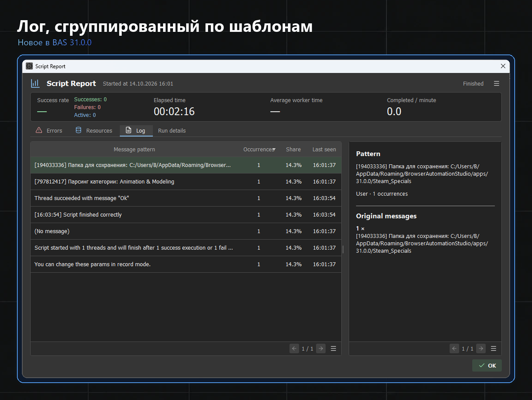
Task: Sort by Occurrences column header
Action: tap(259, 149)
